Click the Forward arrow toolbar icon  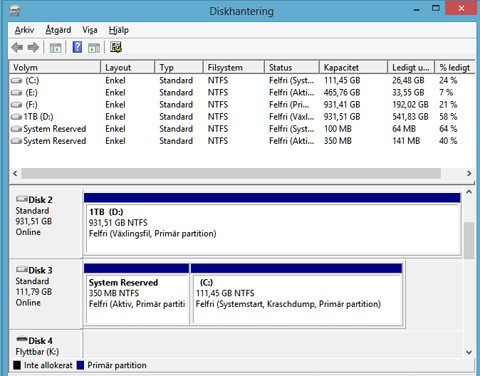(x=33, y=48)
